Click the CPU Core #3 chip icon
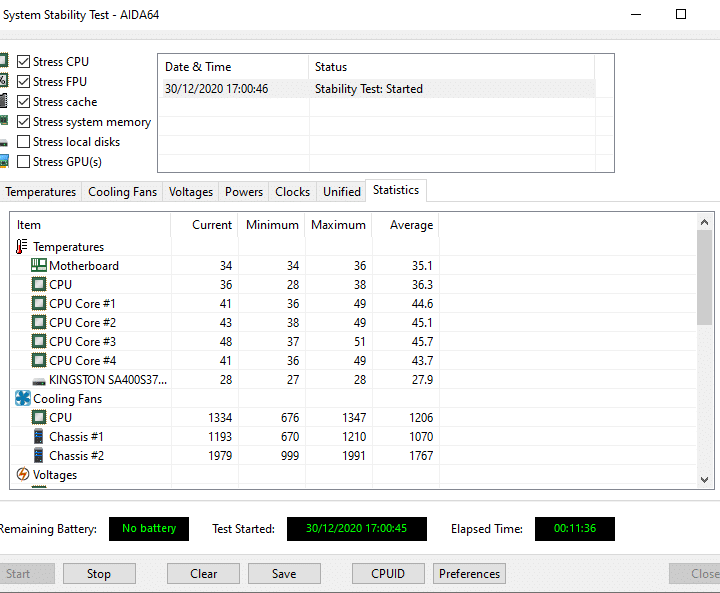Viewport: 720px width, 593px height. coord(39,342)
